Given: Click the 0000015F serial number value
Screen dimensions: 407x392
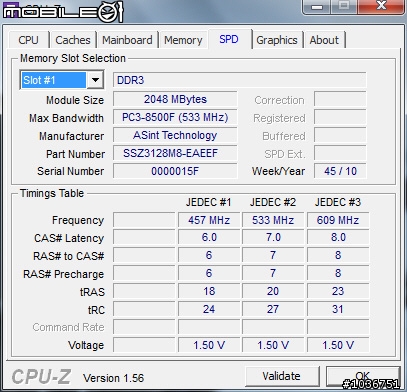Looking at the screenshot, I should point(175,171).
